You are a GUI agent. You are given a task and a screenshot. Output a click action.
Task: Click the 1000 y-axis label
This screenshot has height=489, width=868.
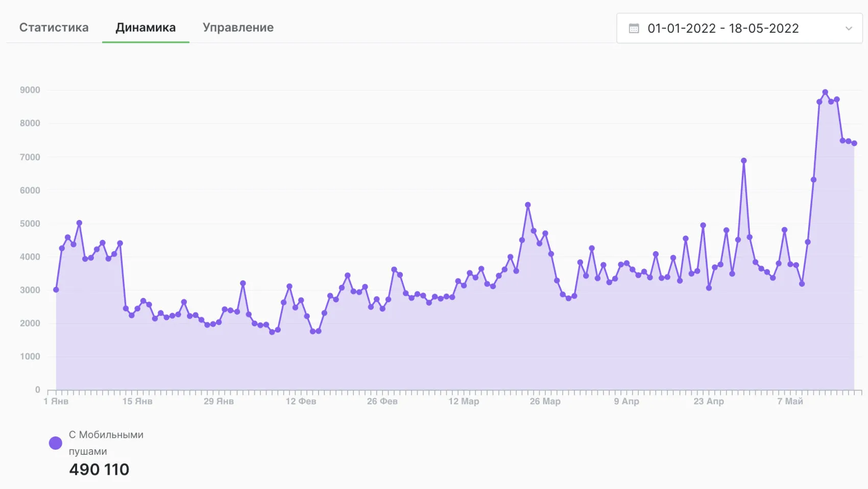tap(30, 357)
